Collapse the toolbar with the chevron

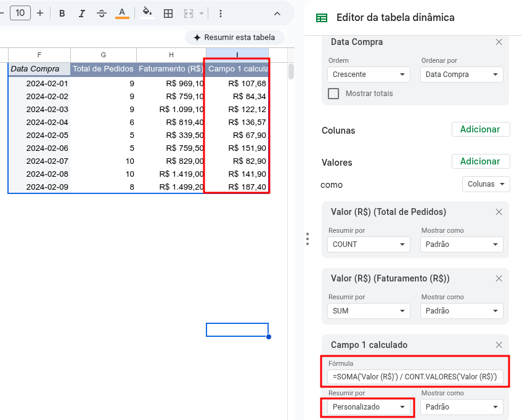(x=277, y=13)
